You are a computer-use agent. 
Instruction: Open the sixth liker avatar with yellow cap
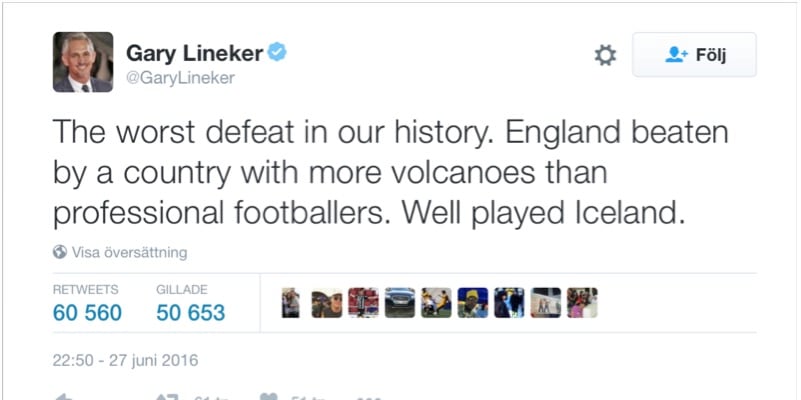473,303
